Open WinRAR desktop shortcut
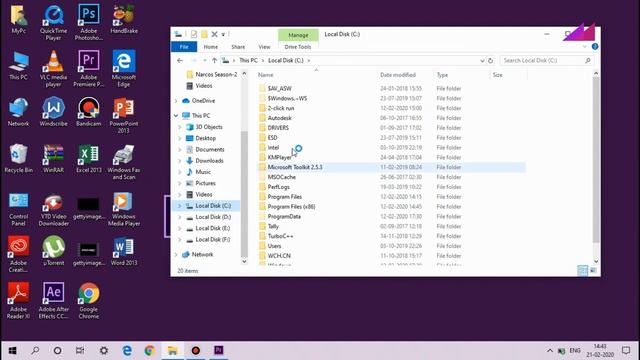 tap(53, 158)
